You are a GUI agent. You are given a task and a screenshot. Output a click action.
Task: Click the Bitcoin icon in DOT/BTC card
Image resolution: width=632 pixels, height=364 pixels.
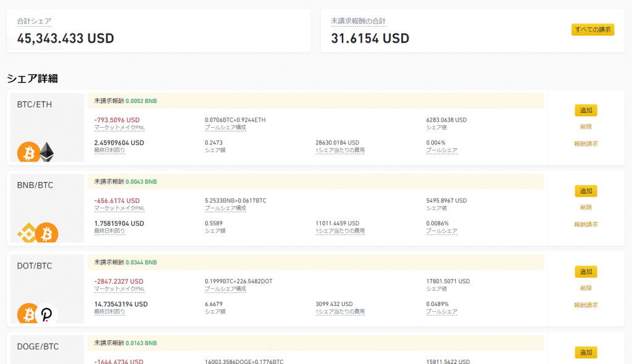[28, 313]
